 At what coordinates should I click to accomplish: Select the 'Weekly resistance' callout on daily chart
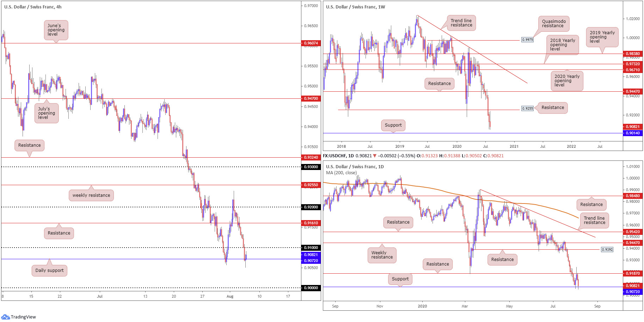382,255
